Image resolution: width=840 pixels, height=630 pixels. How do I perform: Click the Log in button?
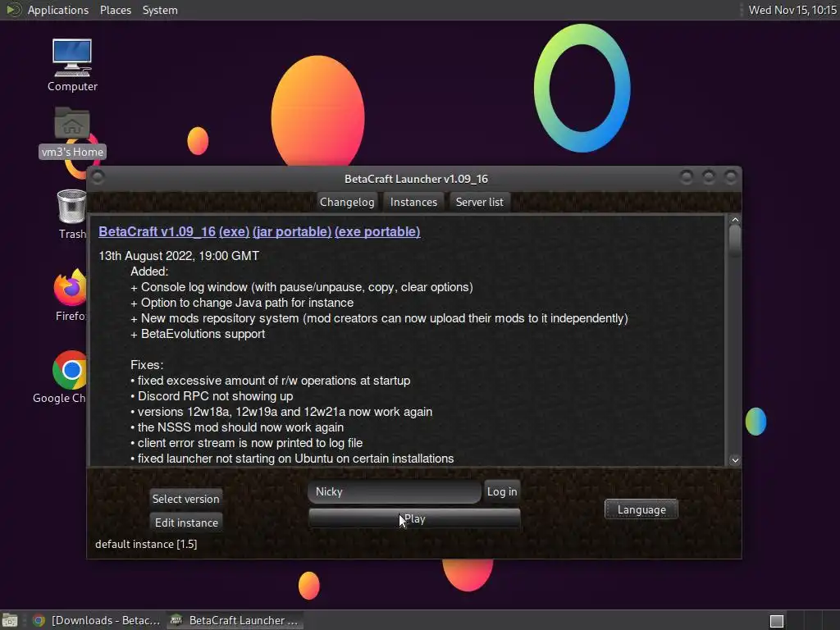tap(502, 492)
